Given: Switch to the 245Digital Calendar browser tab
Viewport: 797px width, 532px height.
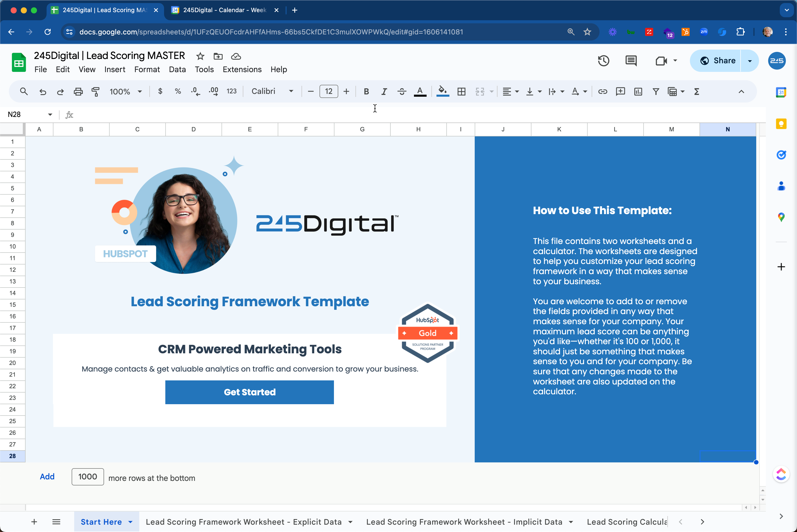Looking at the screenshot, I should pos(225,10).
